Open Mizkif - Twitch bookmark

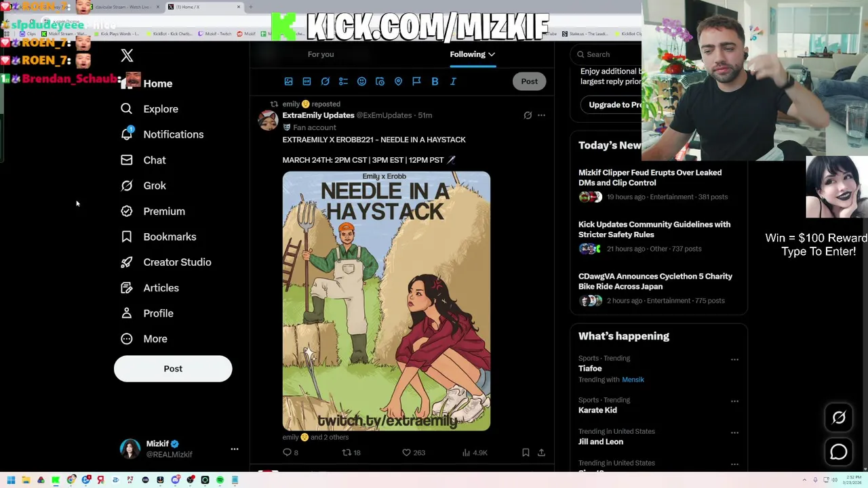(216, 34)
